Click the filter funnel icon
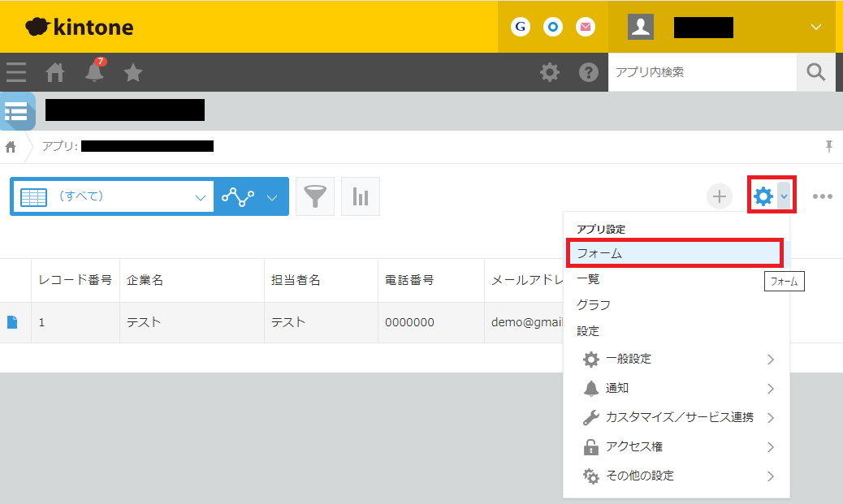Viewport: 843px width, 504px height. (x=315, y=196)
